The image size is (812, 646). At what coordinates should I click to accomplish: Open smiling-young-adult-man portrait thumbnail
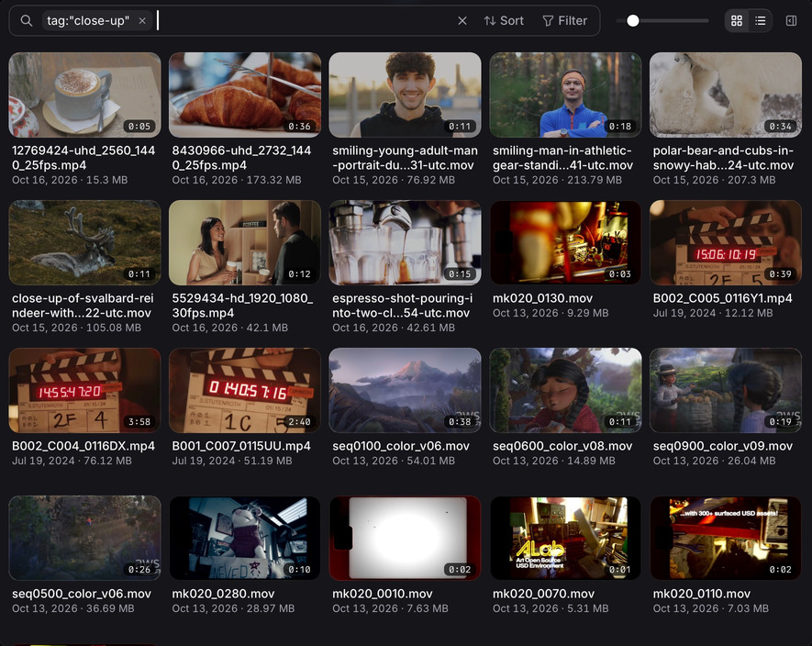(405, 95)
